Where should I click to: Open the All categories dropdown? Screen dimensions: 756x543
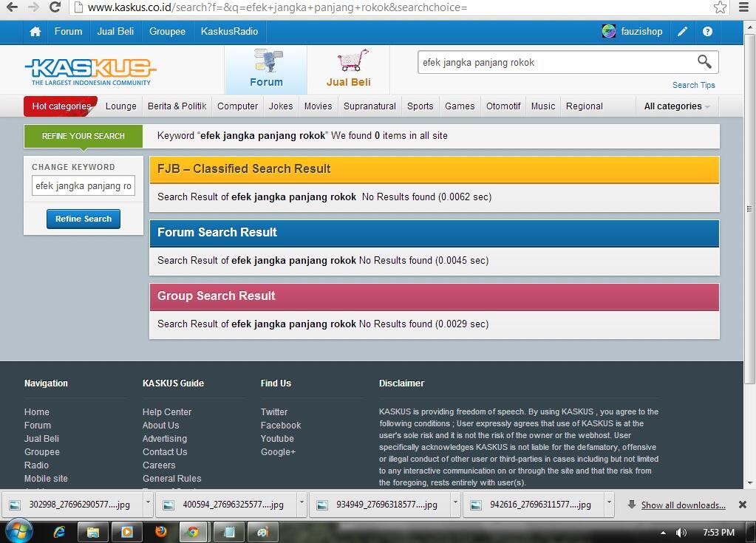tap(677, 106)
